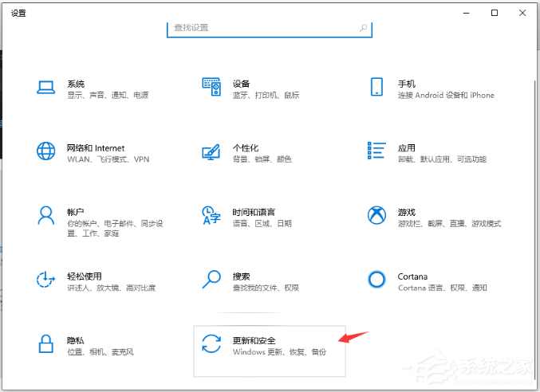
Task: Click the 隐私 heading text
Action: (x=76, y=340)
